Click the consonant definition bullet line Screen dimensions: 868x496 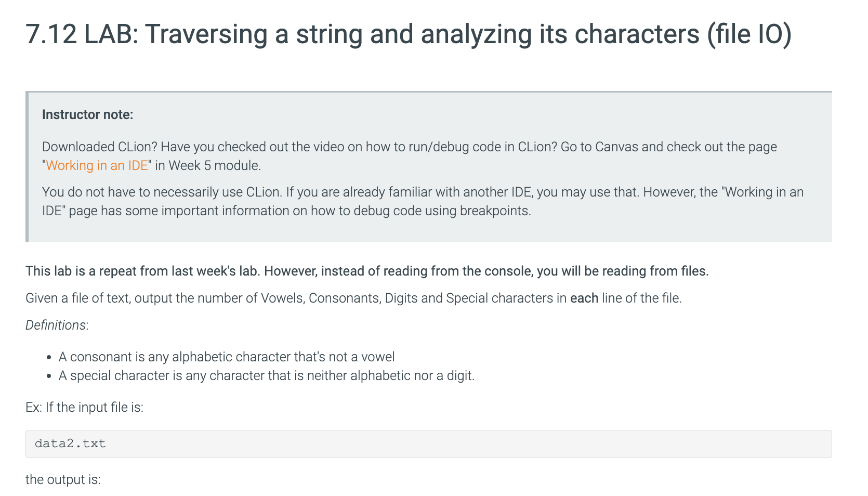click(x=227, y=357)
